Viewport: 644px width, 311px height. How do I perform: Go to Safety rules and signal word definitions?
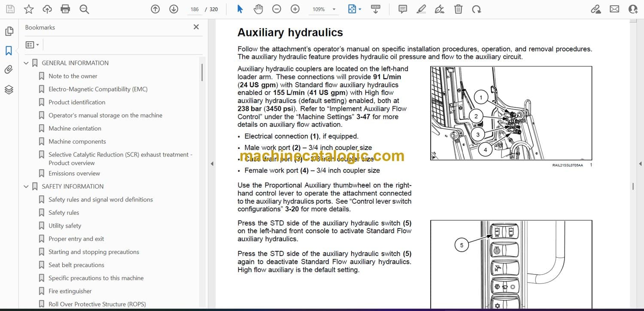100,199
